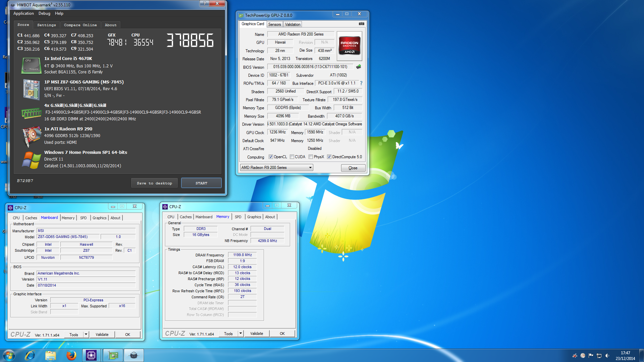The image size is (644, 362).
Task: Click Tools button in CPU-Z Mainboard window
Action: point(74,335)
